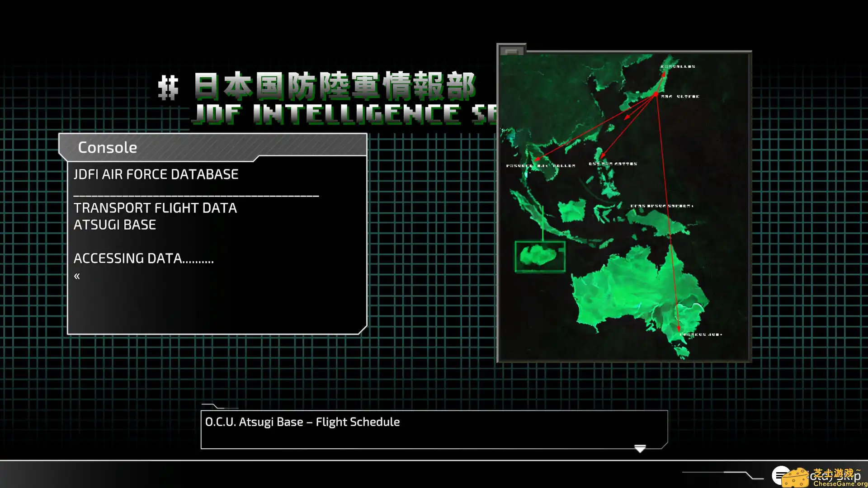Click the red arrowhead at the Philippines

(x=602, y=156)
